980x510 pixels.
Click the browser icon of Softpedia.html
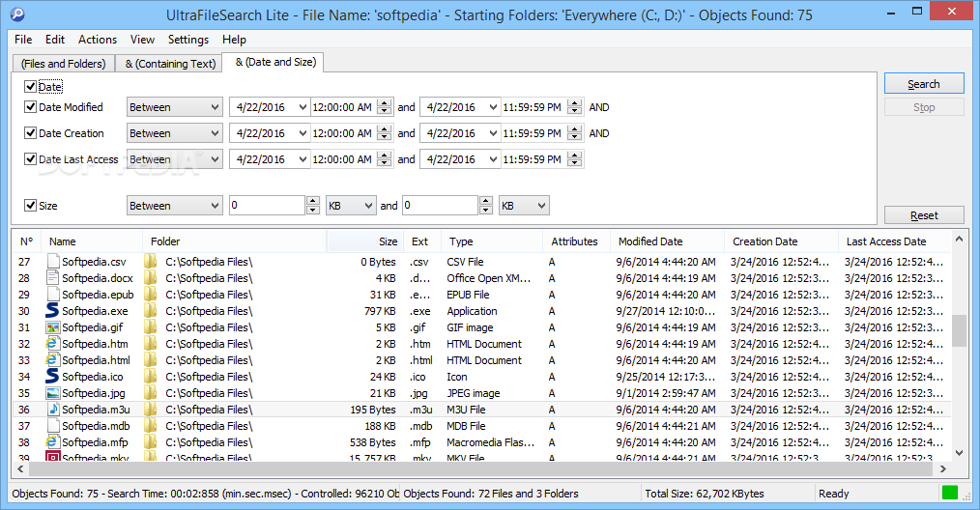point(53,360)
